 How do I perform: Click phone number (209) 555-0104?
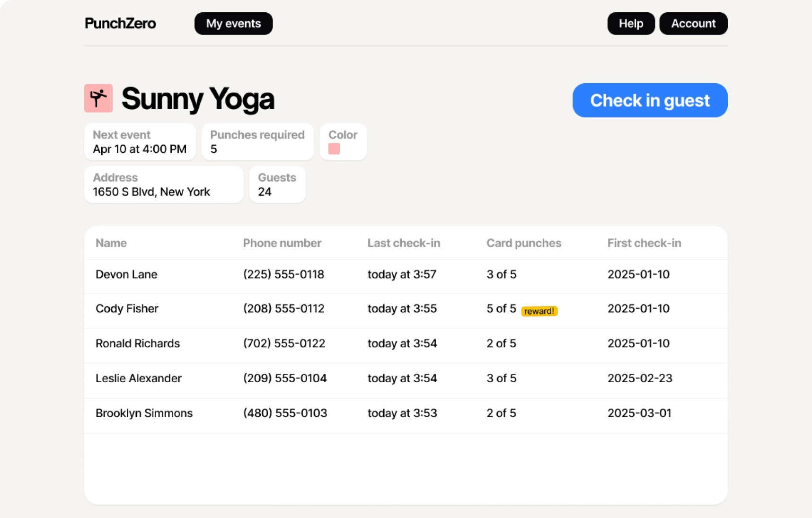285,378
